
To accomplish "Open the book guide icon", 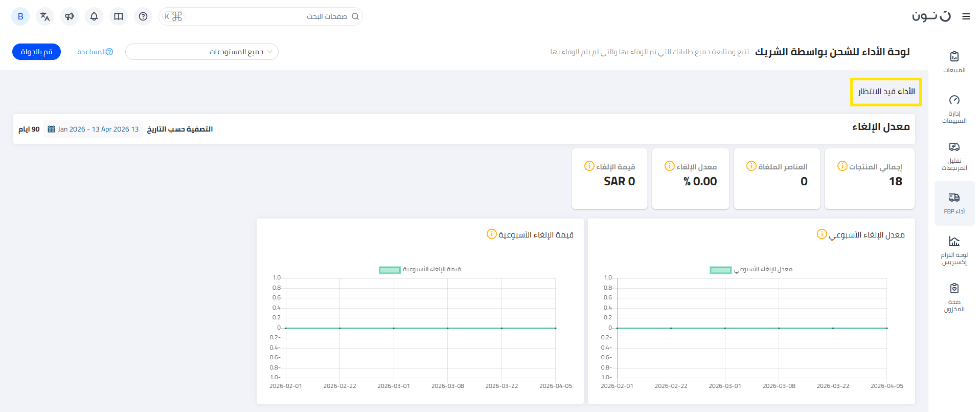I will coord(119,16).
